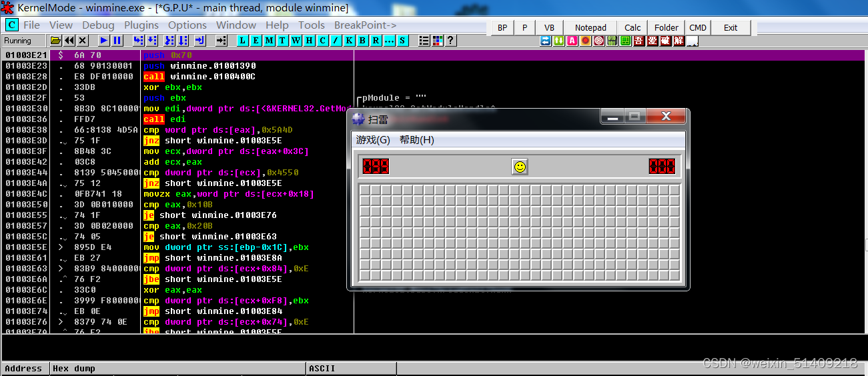Restart the program with the rewind icon
This screenshot has height=376, width=868.
click(x=69, y=41)
